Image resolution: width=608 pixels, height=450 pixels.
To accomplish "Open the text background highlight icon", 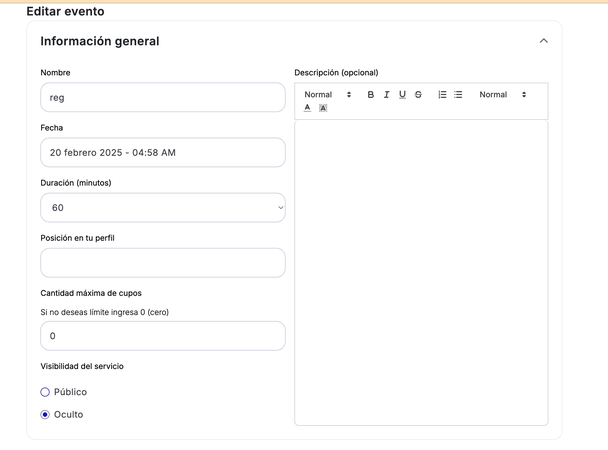I will 323,108.
